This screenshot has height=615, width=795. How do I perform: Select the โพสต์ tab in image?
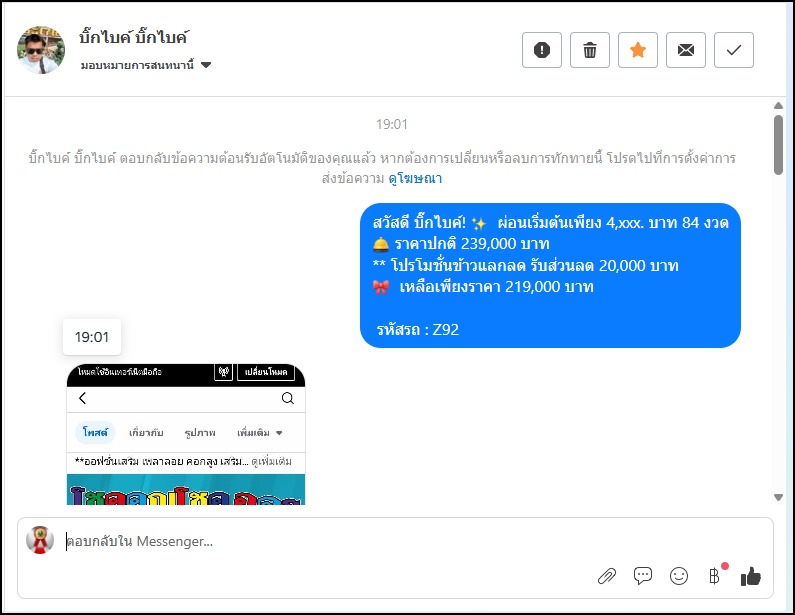click(95, 432)
